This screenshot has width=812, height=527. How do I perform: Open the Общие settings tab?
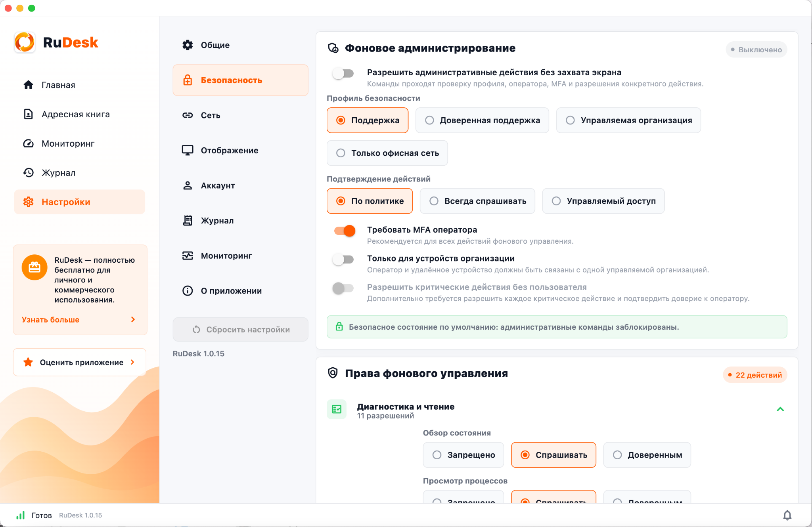coord(241,45)
